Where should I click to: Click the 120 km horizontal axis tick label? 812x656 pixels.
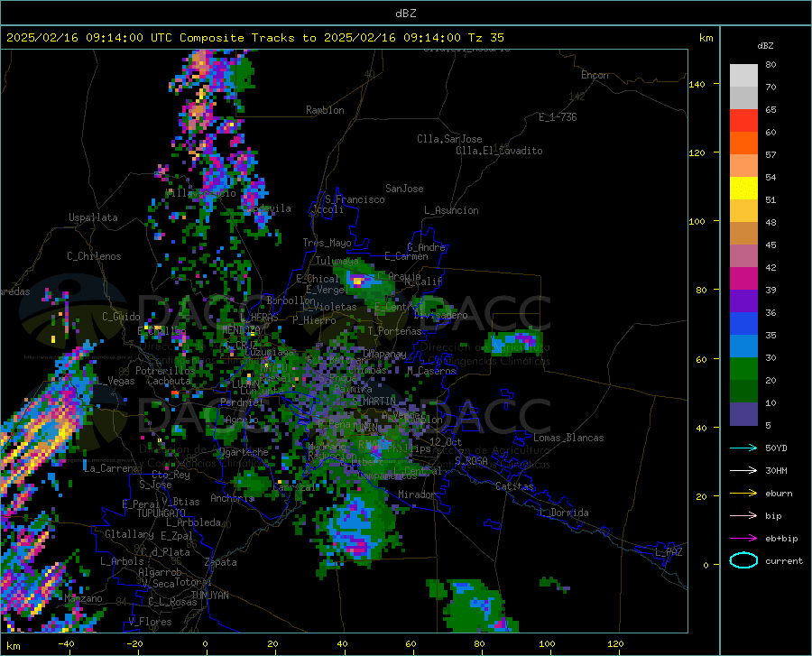point(615,644)
